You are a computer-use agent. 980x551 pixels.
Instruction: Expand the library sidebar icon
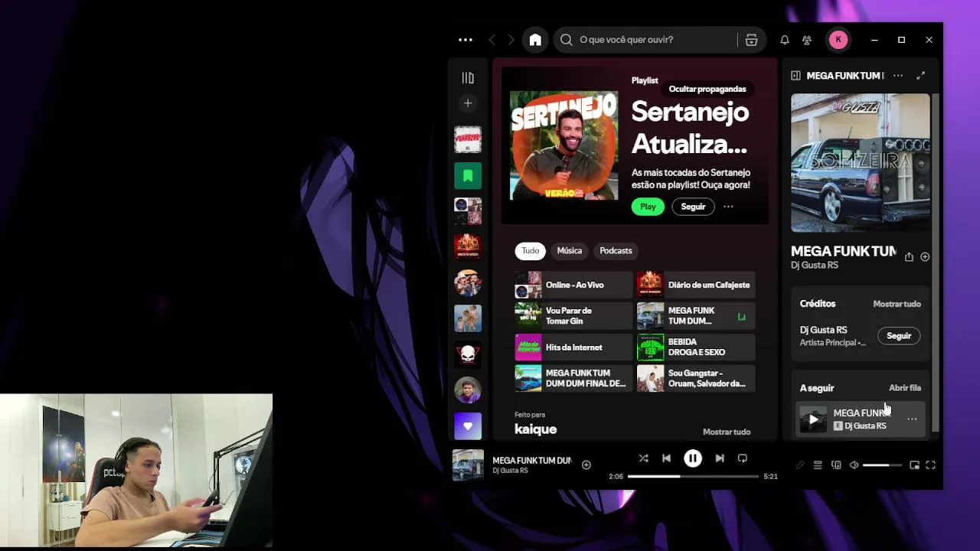pyautogui.click(x=468, y=78)
